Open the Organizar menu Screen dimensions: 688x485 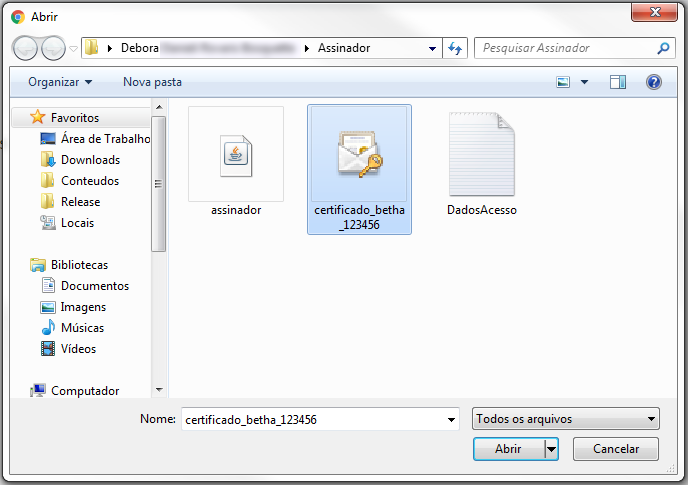pyautogui.click(x=60, y=82)
